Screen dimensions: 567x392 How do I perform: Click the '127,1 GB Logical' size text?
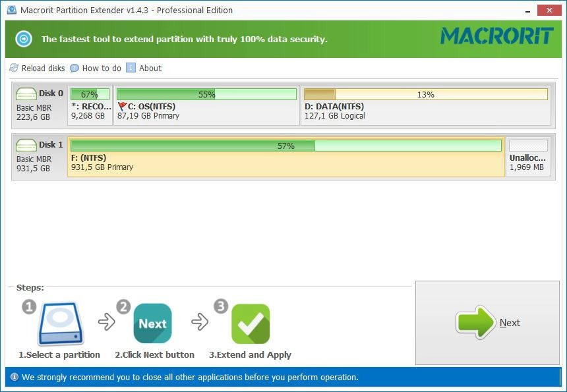[x=335, y=115]
